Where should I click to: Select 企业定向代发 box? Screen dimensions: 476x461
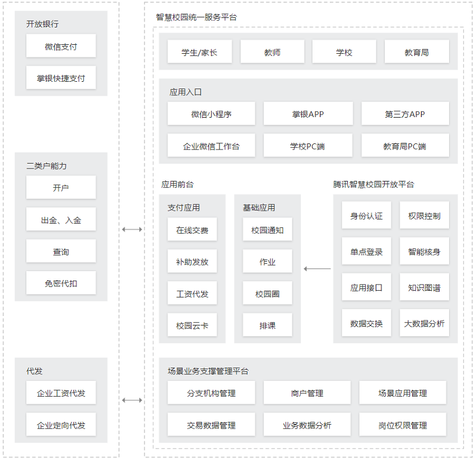61,425
